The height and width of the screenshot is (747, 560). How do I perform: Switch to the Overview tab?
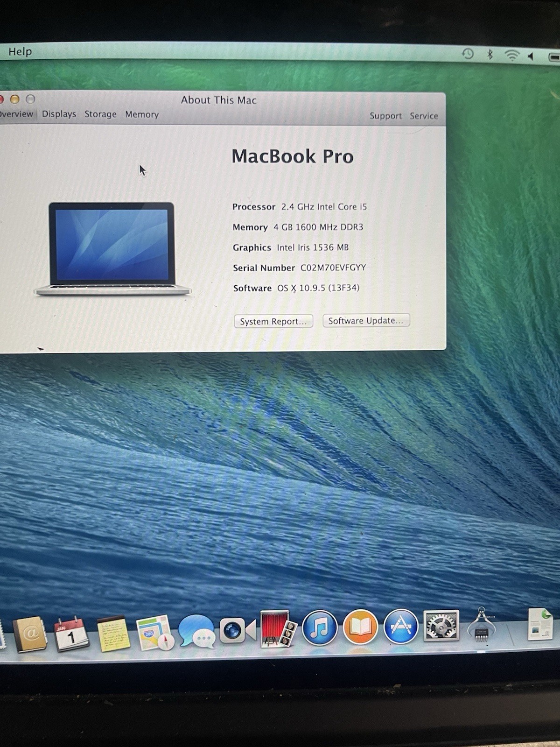[x=16, y=114]
